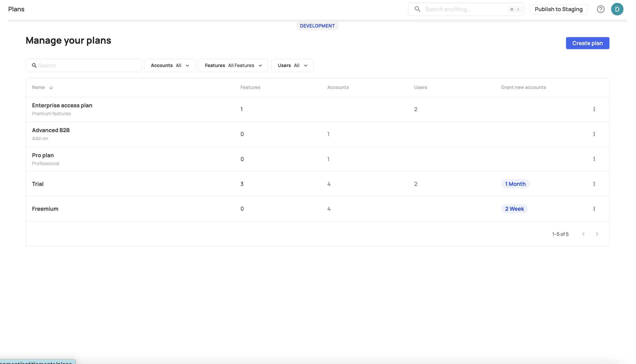
Task: Open the Trial plan row
Action: (38, 184)
